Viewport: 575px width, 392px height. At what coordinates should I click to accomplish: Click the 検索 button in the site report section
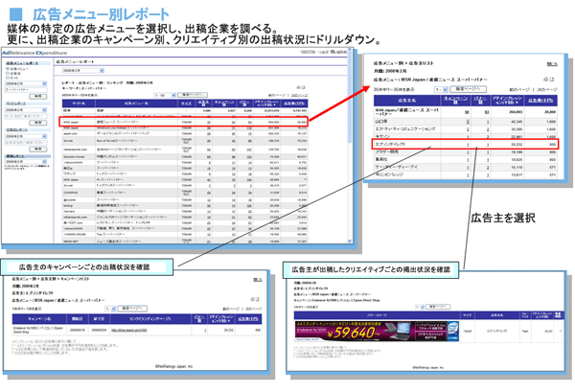[37, 123]
